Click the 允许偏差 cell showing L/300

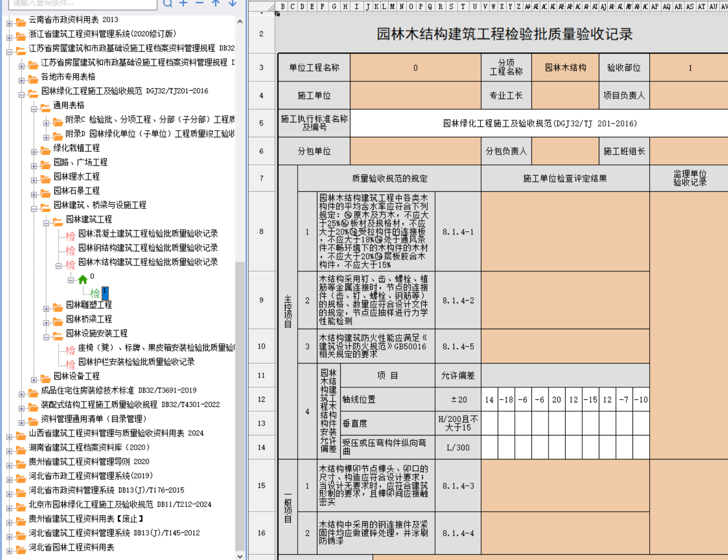[x=458, y=447]
